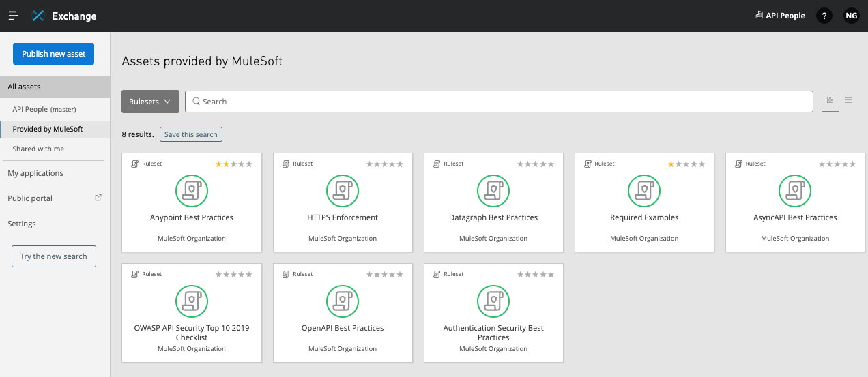
Task: Click star rating on Anypoint Best Practices
Action: (x=234, y=164)
